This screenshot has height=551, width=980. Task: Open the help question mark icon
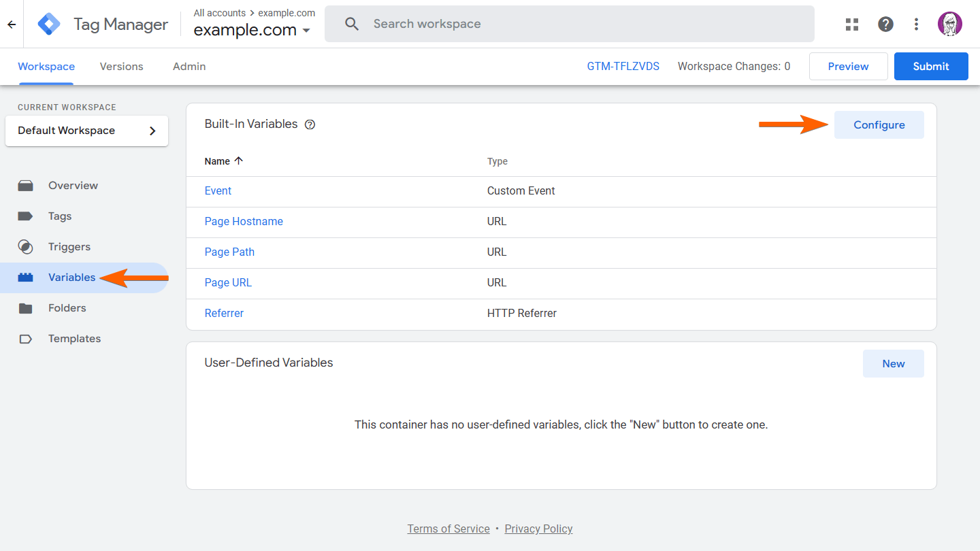point(885,24)
